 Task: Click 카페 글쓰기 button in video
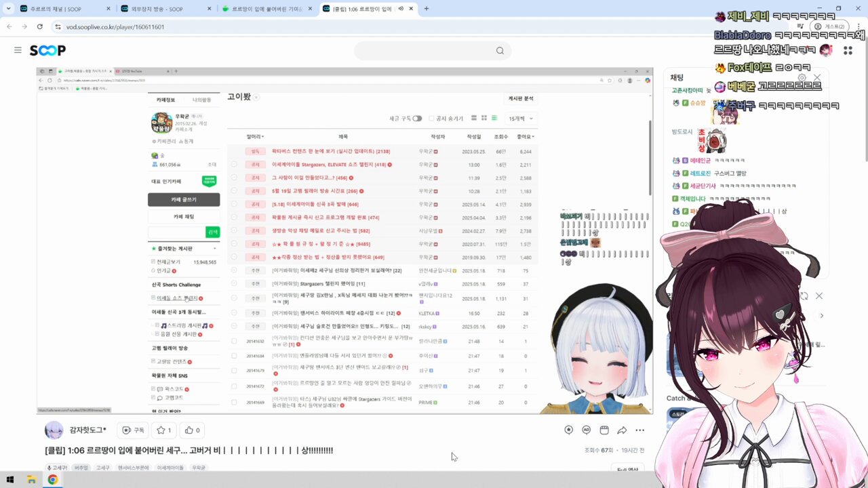pyautogui.click(x=184, y=199)
